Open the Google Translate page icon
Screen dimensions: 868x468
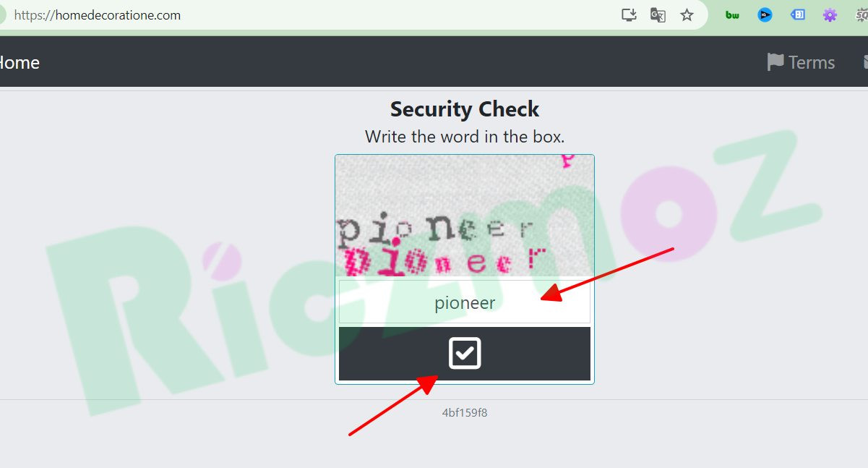coord(658,14)
